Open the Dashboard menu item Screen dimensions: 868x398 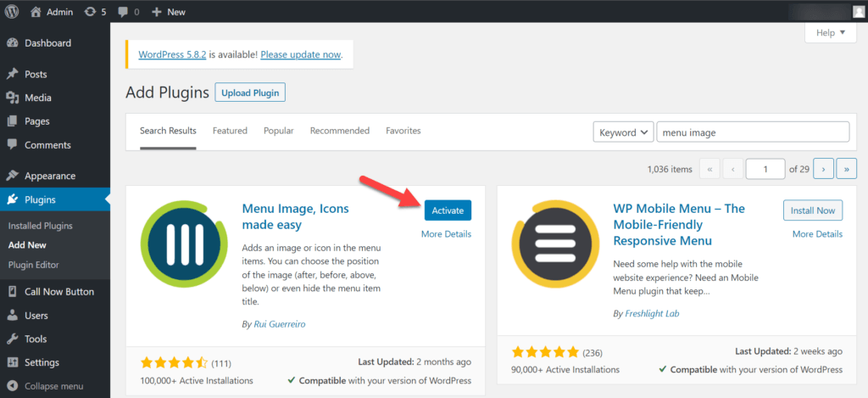click(48, 43)
